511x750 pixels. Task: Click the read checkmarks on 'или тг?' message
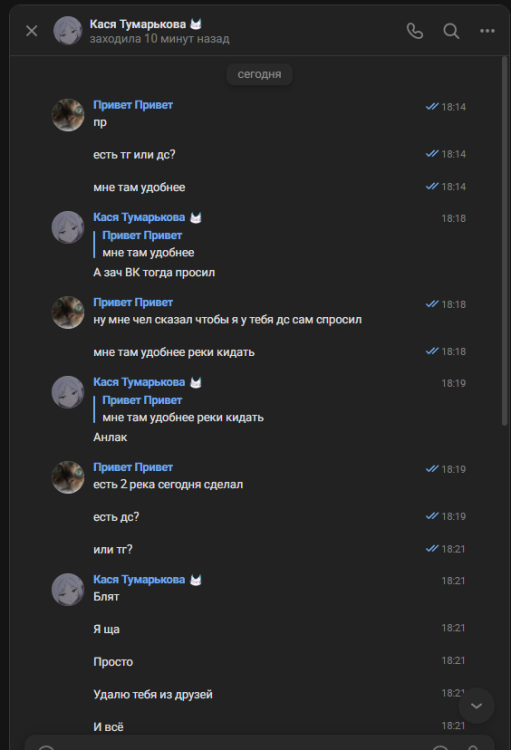click(432, 549)
